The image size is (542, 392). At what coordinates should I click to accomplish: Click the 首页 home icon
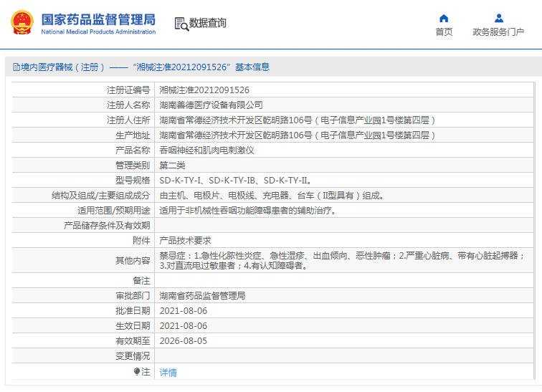point(444,18)
